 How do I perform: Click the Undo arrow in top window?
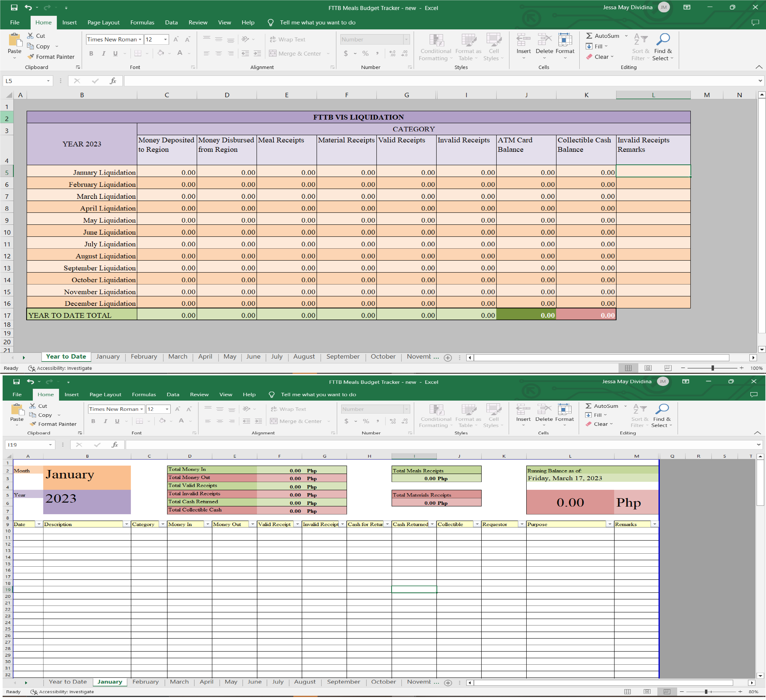click(28, 7)
